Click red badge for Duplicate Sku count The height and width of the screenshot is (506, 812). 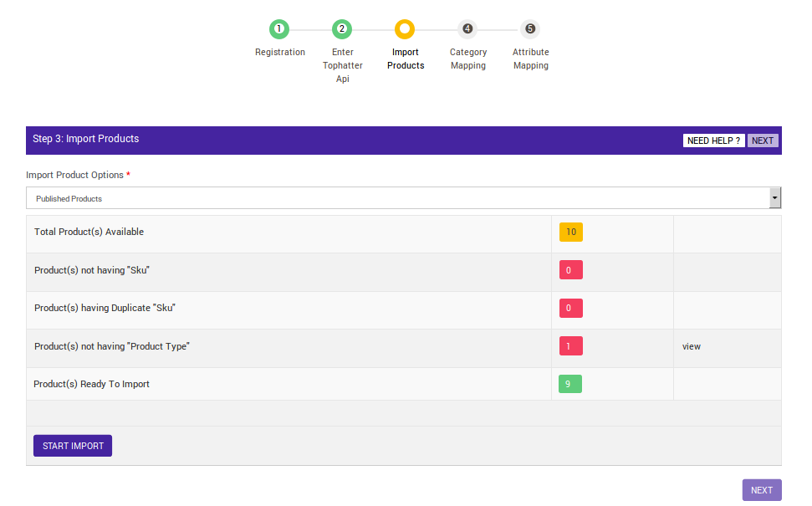[x=570, y=308]
